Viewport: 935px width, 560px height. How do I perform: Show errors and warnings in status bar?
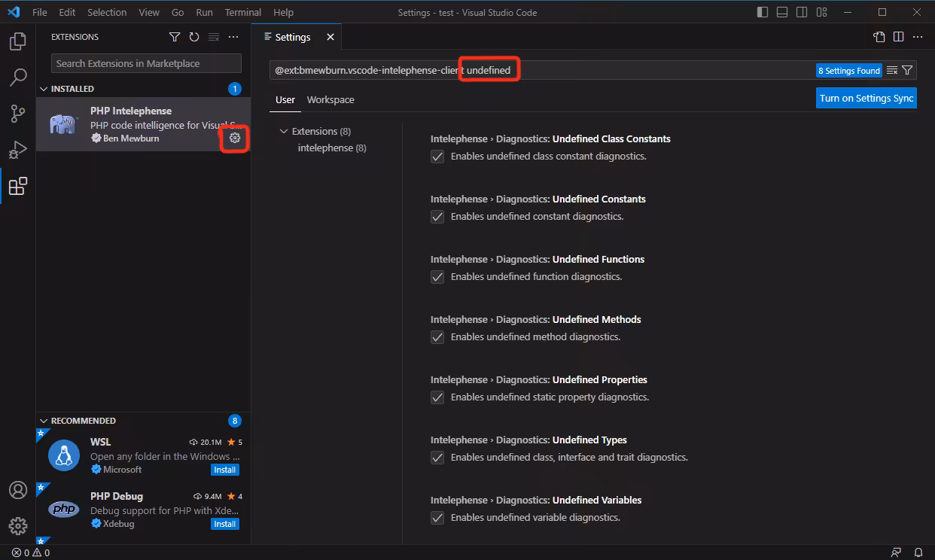31,552
